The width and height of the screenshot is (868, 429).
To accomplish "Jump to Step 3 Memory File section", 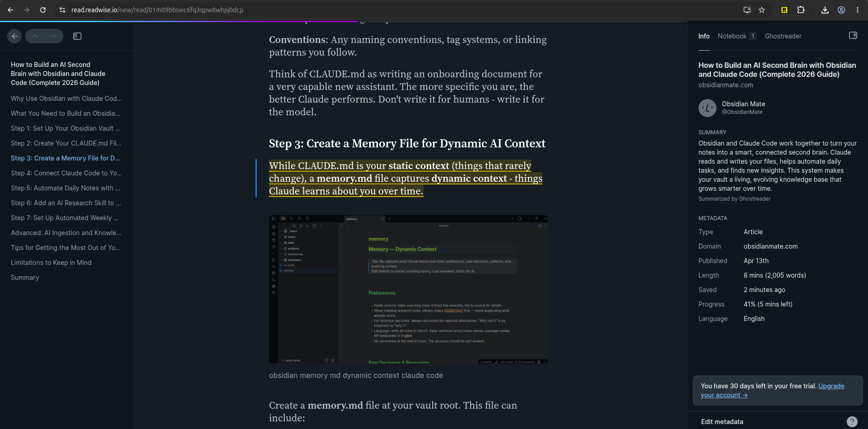I will pos(66,158).
